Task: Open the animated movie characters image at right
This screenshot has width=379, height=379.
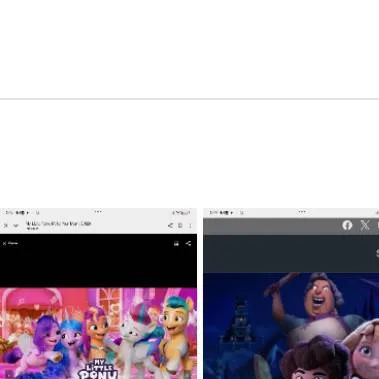Action: pos(291,326)
